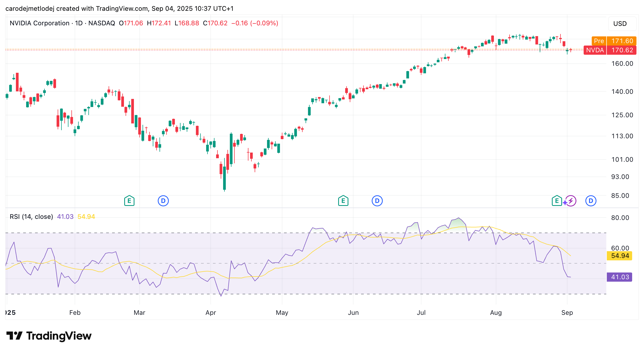Click the earnings marker in late August

557,201
